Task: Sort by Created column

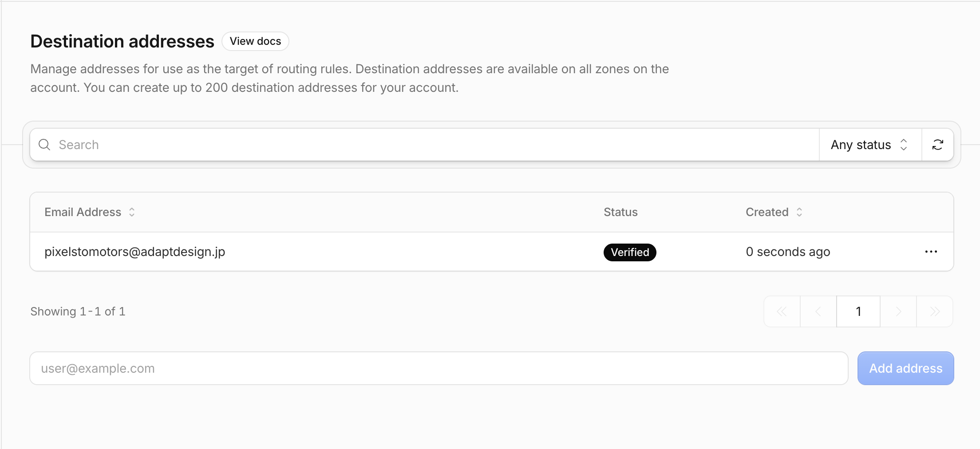Action: [x=774, y=212]
